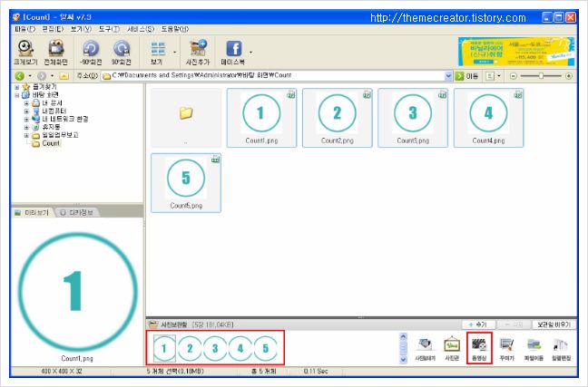
Task: Go back with the green back arrow
Action: (x=19, y=76)
